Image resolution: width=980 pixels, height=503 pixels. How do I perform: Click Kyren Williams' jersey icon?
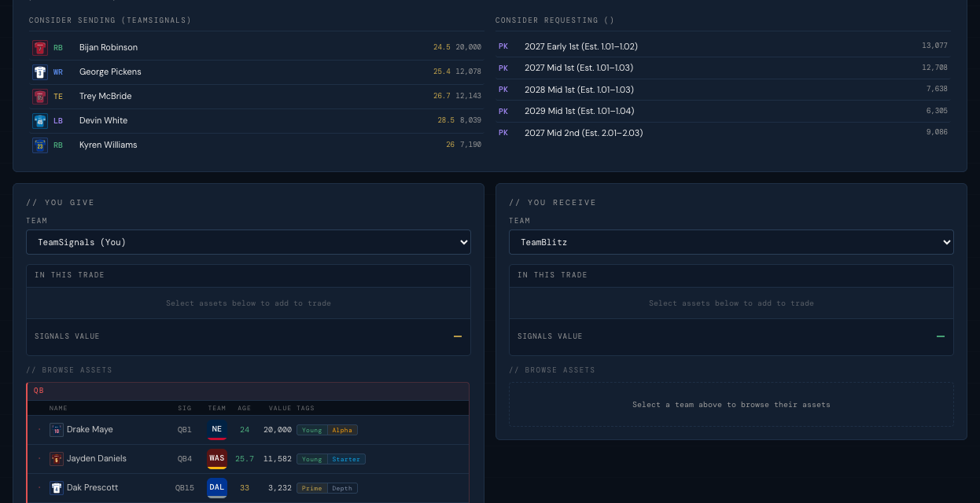click(x=40, y=145)
